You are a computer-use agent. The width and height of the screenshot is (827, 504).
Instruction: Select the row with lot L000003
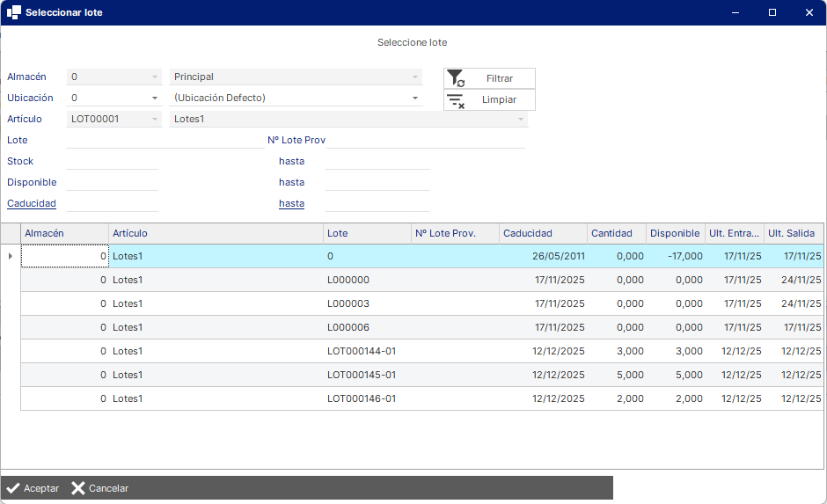coord(422,303)
